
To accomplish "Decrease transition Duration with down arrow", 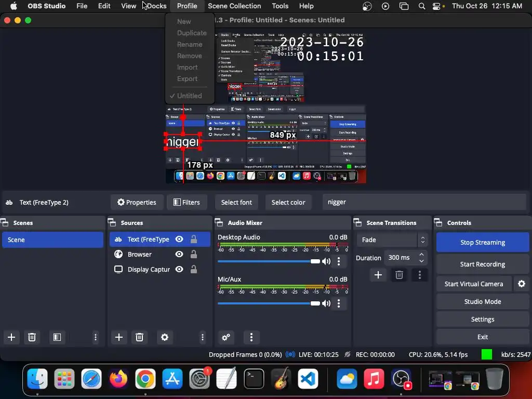I will tap(421, 261).
